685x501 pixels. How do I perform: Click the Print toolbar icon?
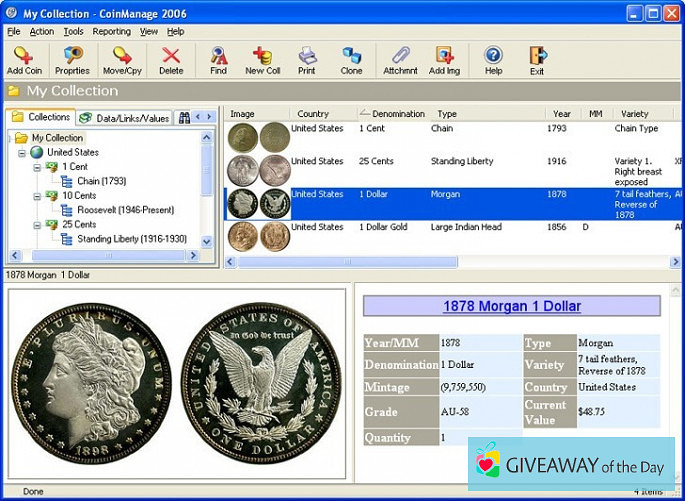coord(306,60)
